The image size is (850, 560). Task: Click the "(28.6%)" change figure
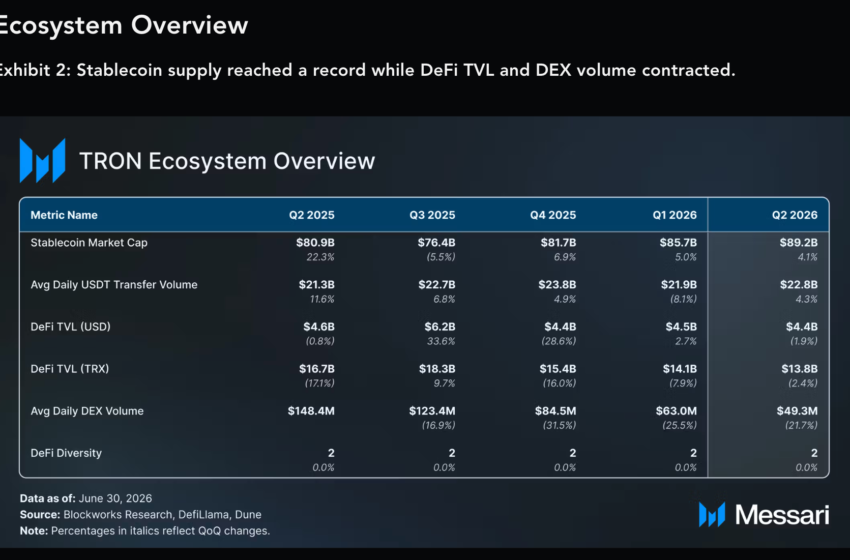click(559, 341)
